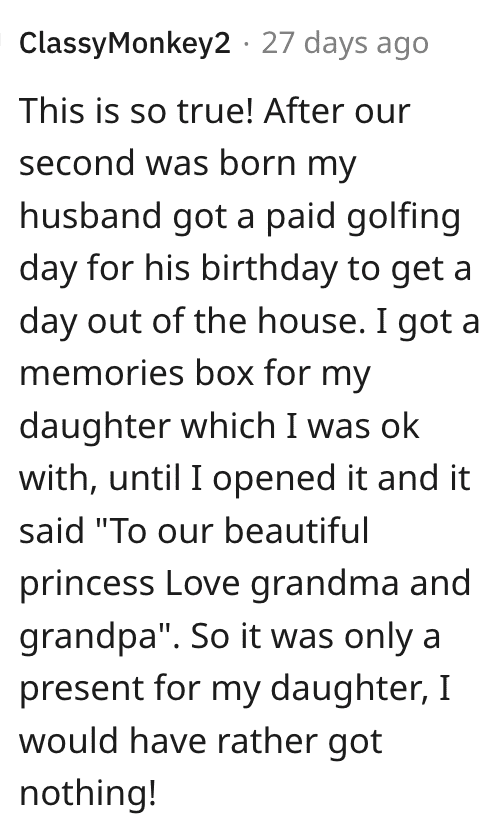Image resolution: width=504 pixels, height=834 pixels.
Task: Open ClassyMonkey2's user profile
Action: click(125, 44)
